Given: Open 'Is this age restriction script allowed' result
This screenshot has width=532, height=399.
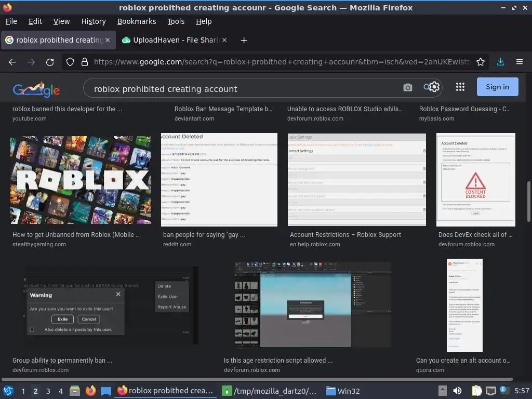Looking at the screenshot, I should click(x=278, y=361).
